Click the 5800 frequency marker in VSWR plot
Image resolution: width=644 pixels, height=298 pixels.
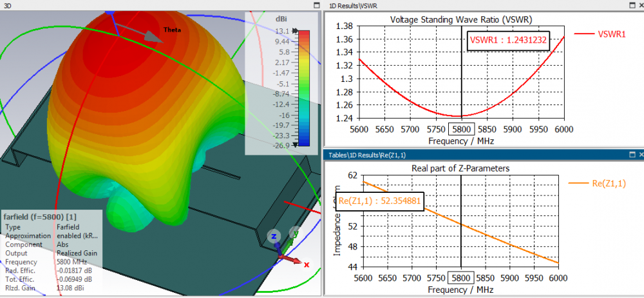tap(462, 129)
